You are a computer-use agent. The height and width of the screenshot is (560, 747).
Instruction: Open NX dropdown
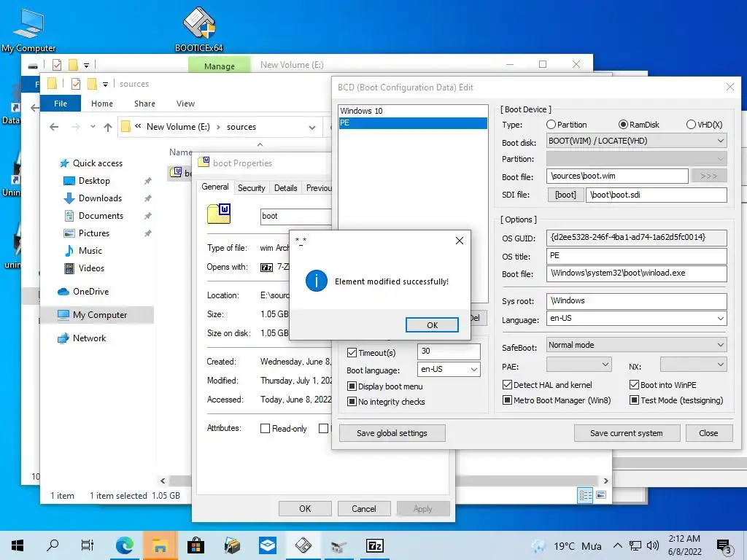693,365
